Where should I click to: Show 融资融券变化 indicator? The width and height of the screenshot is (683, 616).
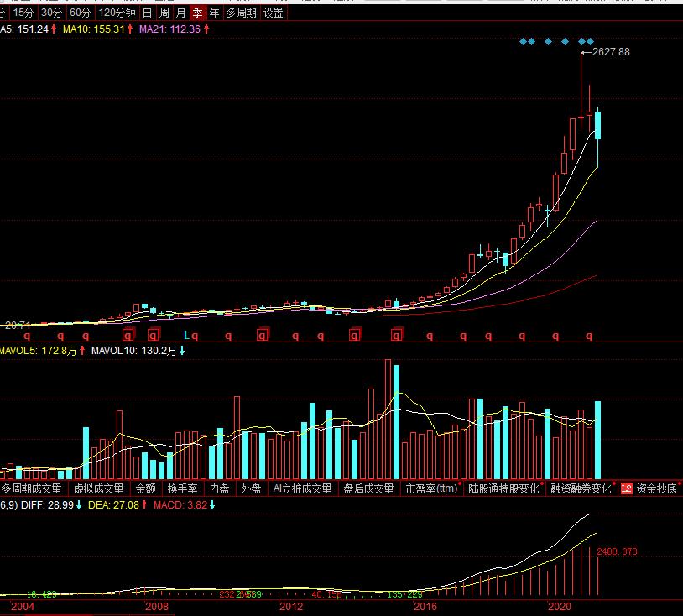coord(581,488)
